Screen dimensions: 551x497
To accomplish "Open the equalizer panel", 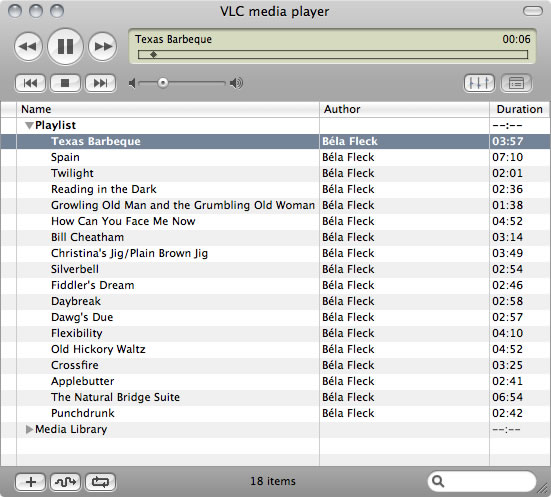I will tap(479, 83).
